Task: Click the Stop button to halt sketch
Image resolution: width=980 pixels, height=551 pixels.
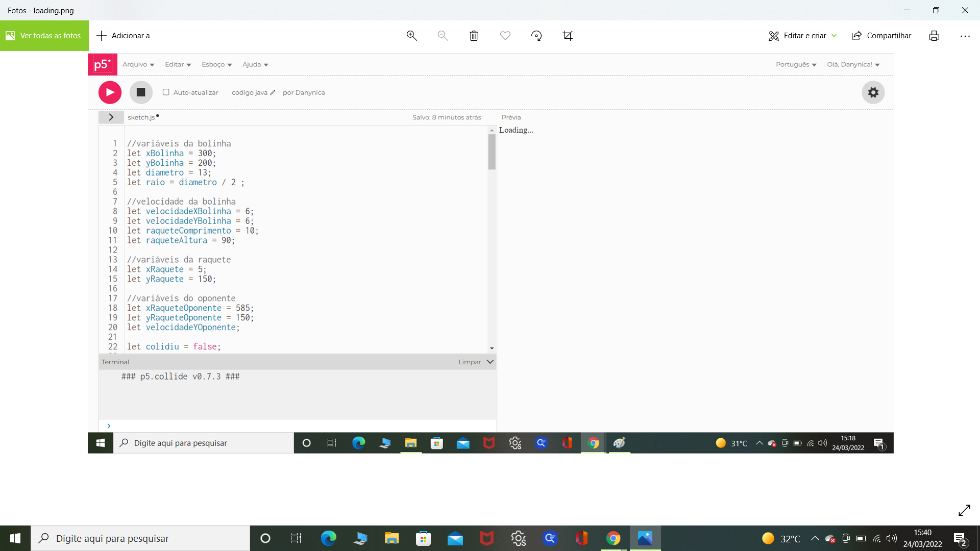Action: pos(141,92)
